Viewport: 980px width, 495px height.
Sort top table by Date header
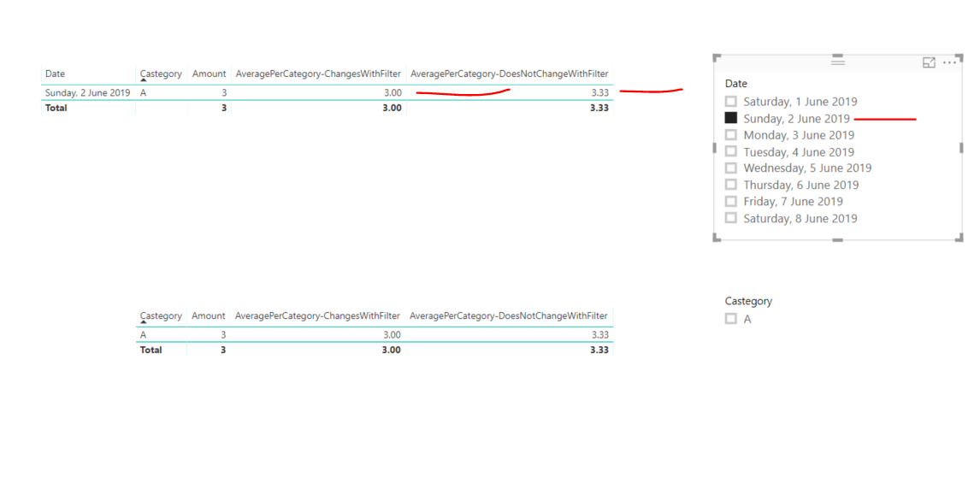[55, 74]
